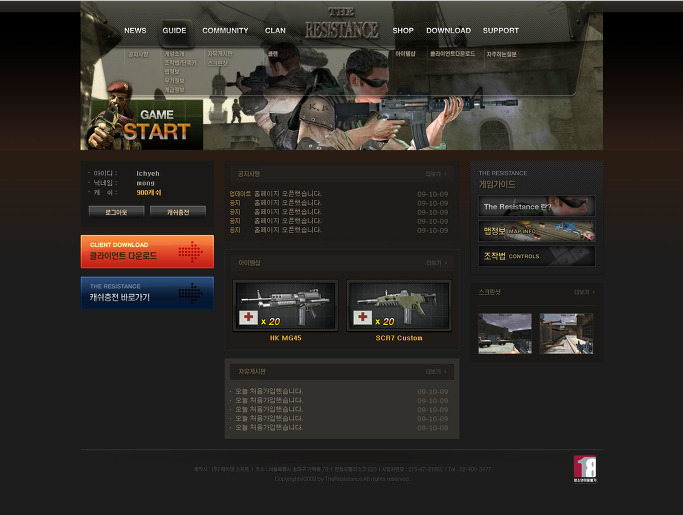683x515 pixels.
Task: Click the HK MG45 item name
Action: click(285, 338)
